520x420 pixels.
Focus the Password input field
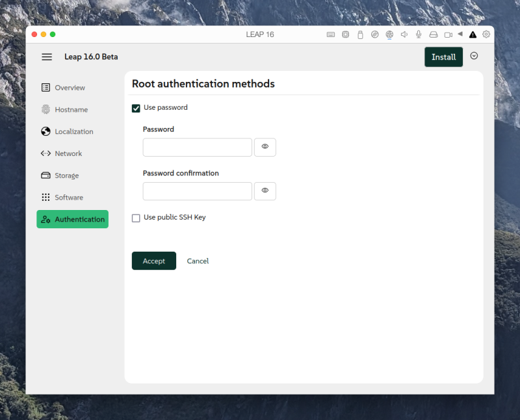(x=197, y=147)
